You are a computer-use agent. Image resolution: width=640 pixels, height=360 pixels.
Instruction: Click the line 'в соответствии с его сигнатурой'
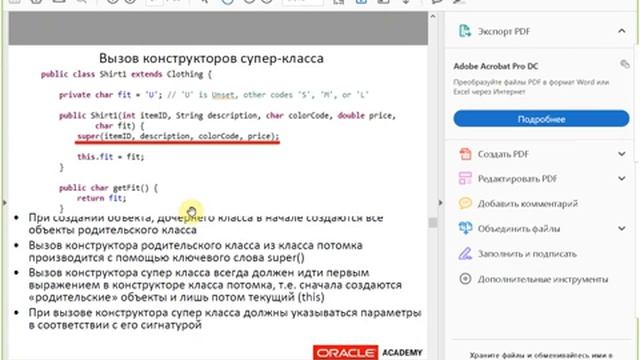[115, 325]
